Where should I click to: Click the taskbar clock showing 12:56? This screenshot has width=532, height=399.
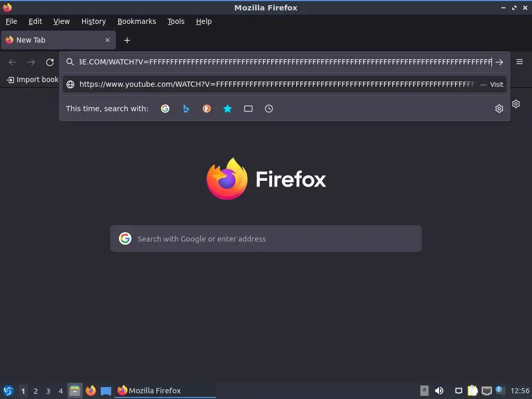pyautogui.click(x=520, y=391)
